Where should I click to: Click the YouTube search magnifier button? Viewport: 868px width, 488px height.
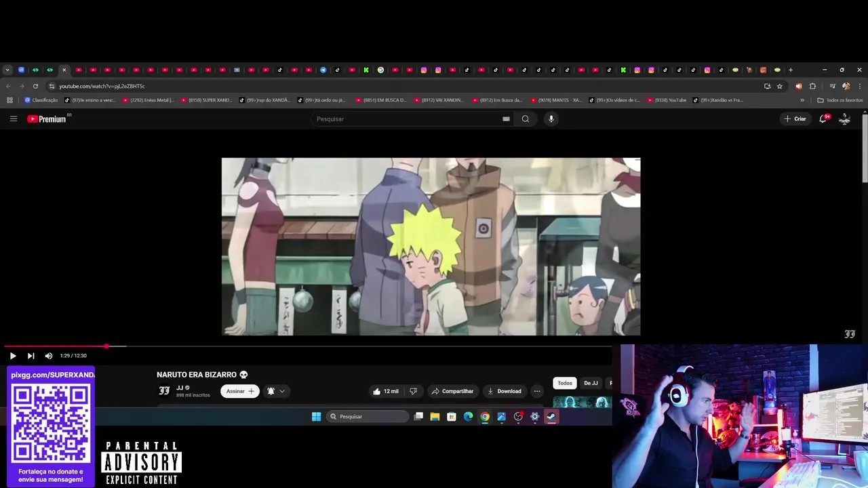pos(526,119)
